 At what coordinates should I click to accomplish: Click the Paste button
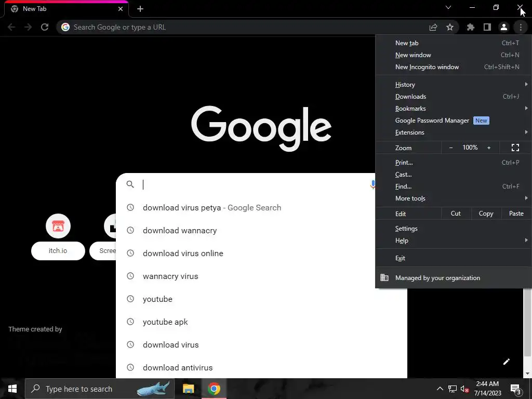point(516,214)
